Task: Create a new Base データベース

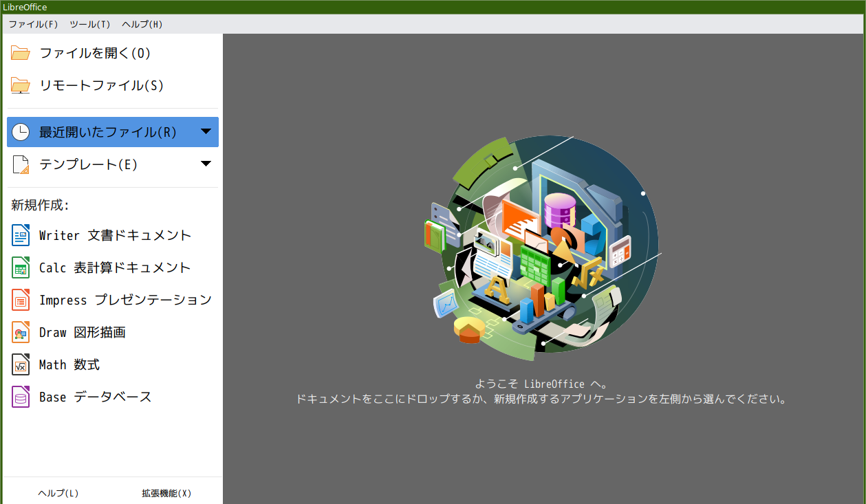Action: click(112, 397)
